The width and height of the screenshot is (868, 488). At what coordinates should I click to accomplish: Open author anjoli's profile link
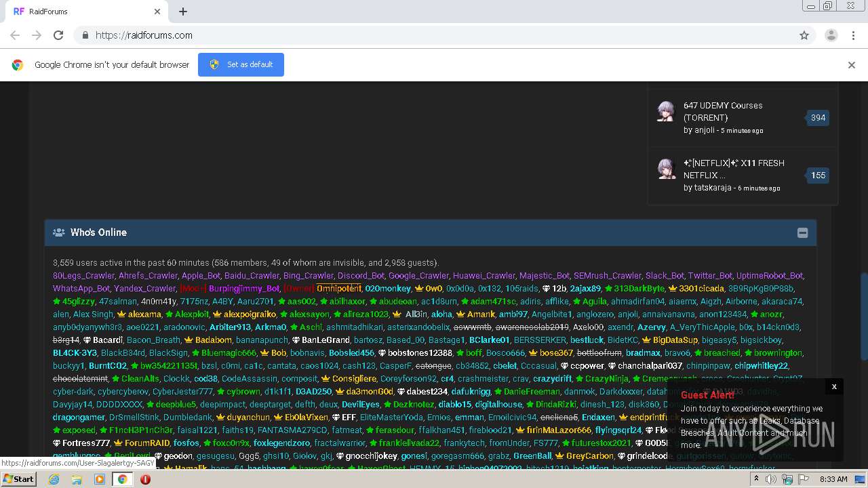[x=705, y=130]
